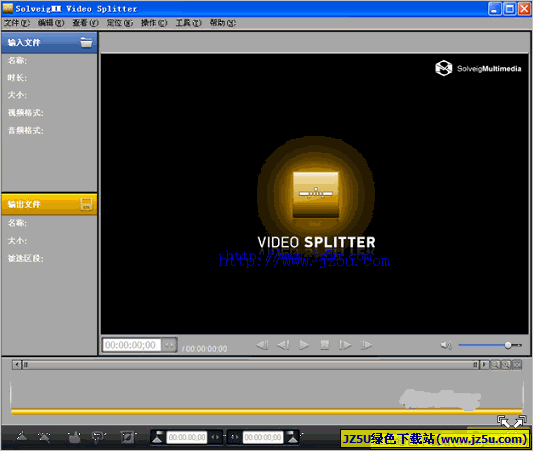Set the right marker position icon
Image resolution: width=533 pixels, height=451 pixels.
click(x=292, y=437)
